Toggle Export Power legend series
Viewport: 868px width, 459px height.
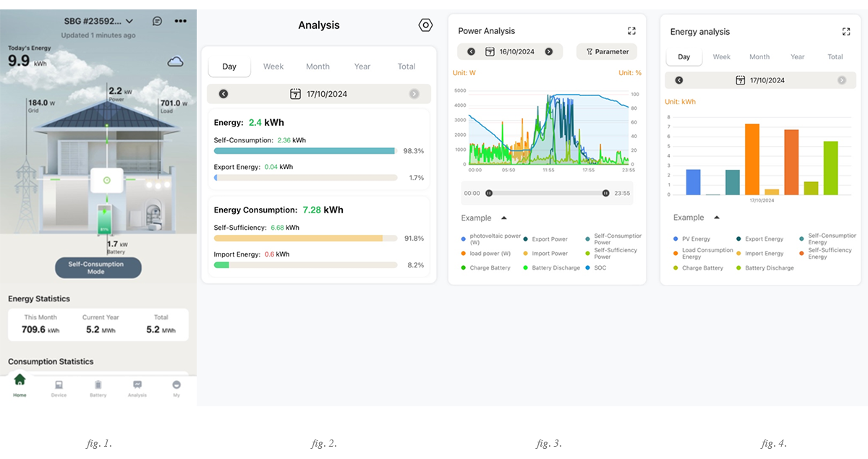[545, 239]
